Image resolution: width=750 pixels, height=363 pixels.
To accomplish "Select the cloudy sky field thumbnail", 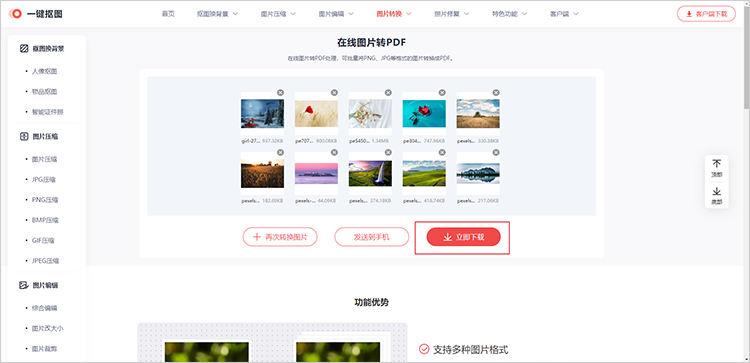I will [478, 113].
